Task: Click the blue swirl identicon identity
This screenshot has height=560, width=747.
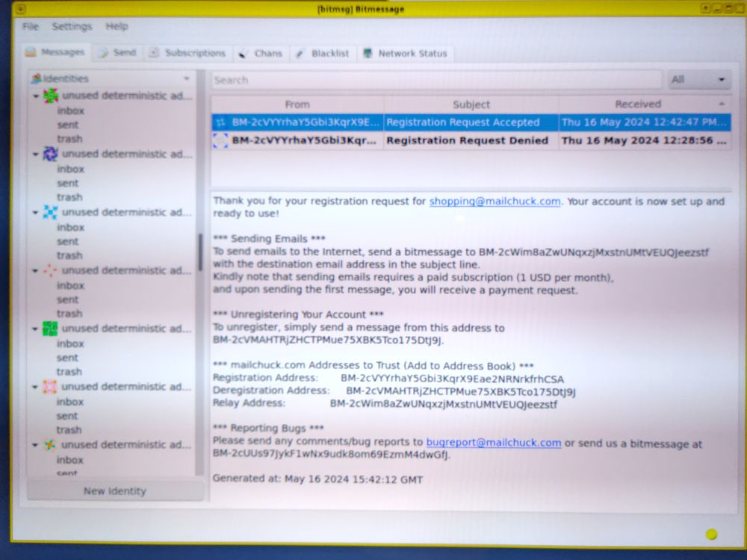Action: [x=51, y=154]
